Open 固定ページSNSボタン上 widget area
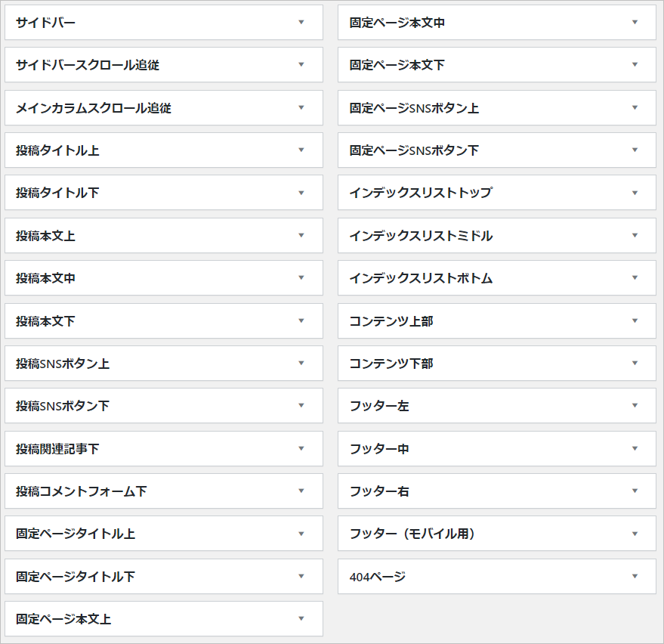 [497, 107]
